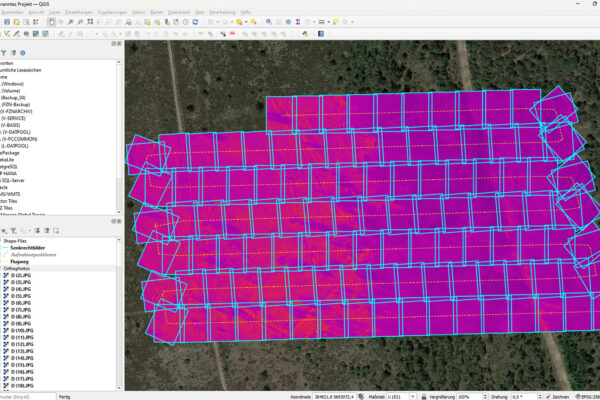
Task: Click the measure ruler tool
Action: tap(321, 22)
